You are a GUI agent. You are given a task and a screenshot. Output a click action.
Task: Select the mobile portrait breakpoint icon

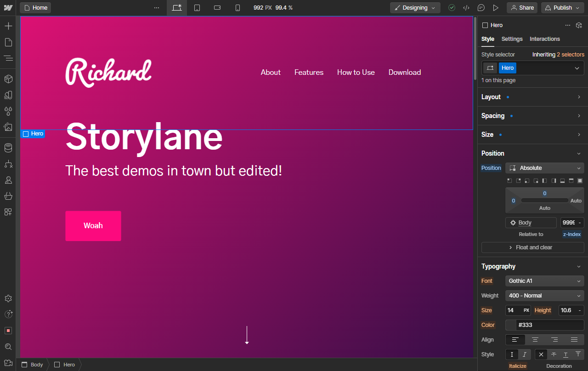[237, 8]
